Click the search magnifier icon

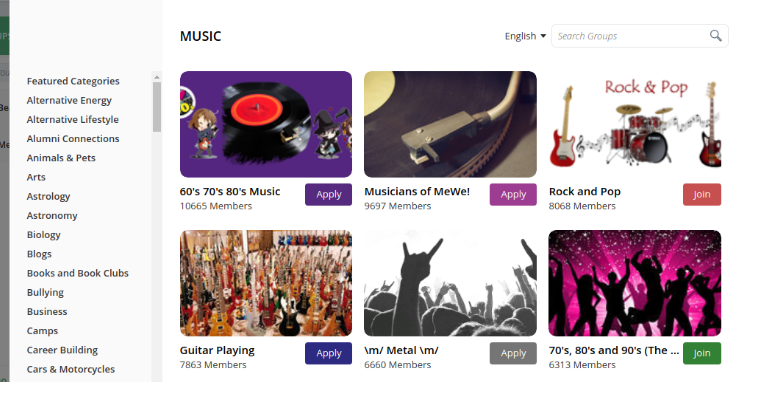715,36
